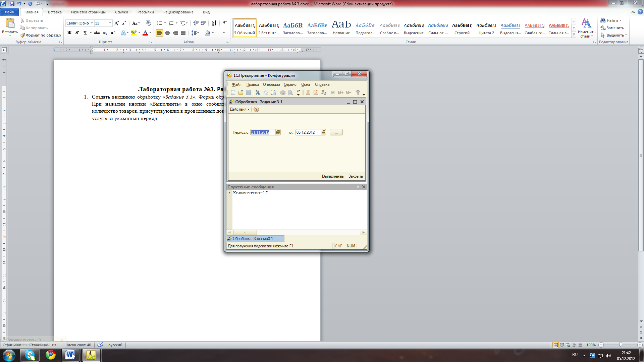
Task: Open the change case Aa dropdown
Action: (136, 23)
